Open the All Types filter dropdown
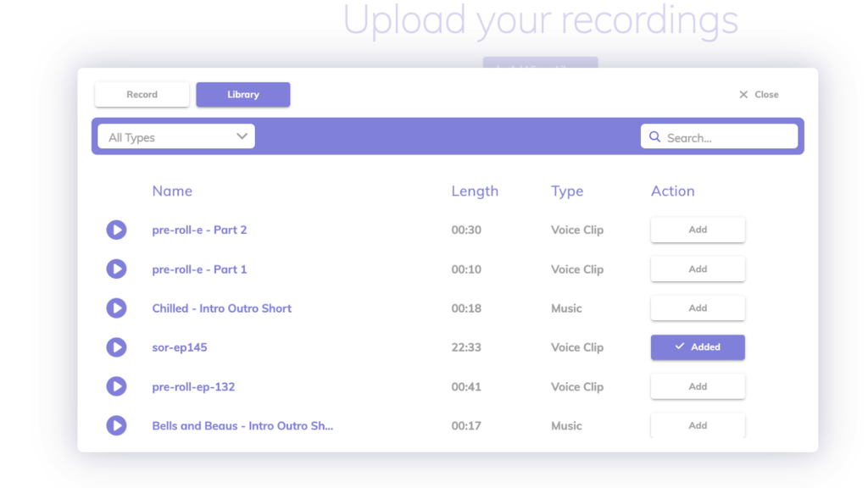Screen dimensions: 868x488 (x=176, y=136)
